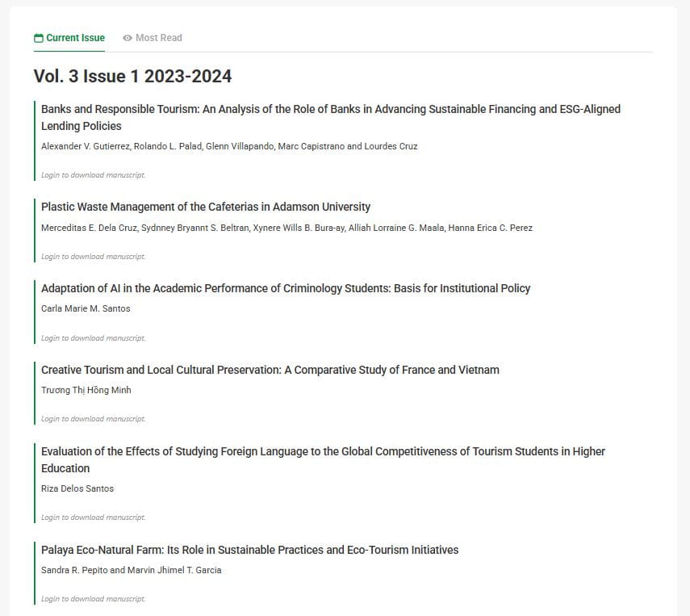This screenshot has width=690, height=616.
Task: Click login link under Palaya Eco-Natural Farm article
Action: click(94, 599)
